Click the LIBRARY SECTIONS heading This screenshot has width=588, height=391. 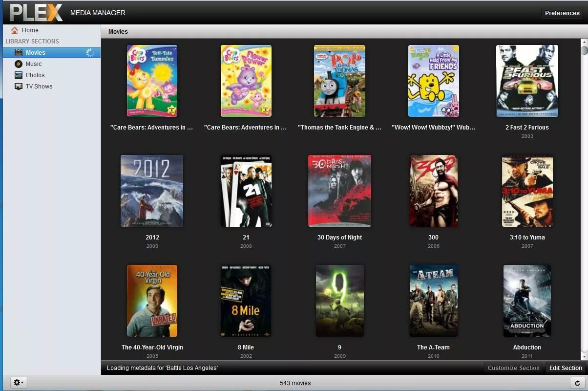coord(32,42)
